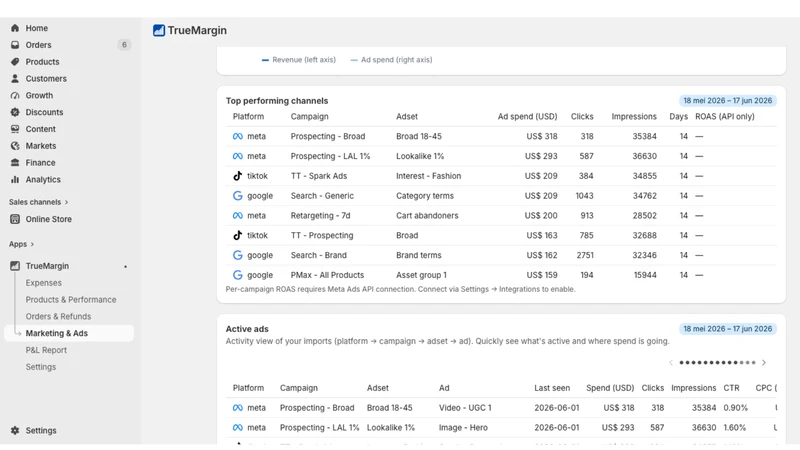
Task: Go to previous page of Active ads
Action: point(671,363)
